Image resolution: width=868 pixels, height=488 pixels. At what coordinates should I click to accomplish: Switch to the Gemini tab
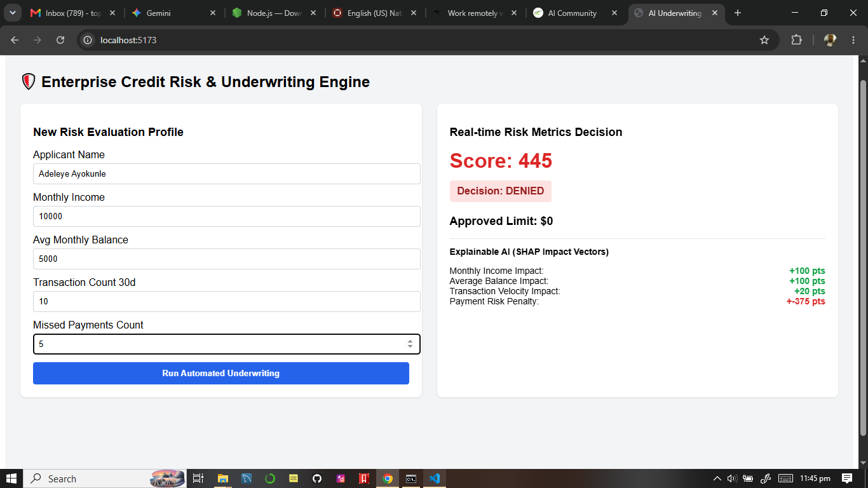tap(173, 13)
